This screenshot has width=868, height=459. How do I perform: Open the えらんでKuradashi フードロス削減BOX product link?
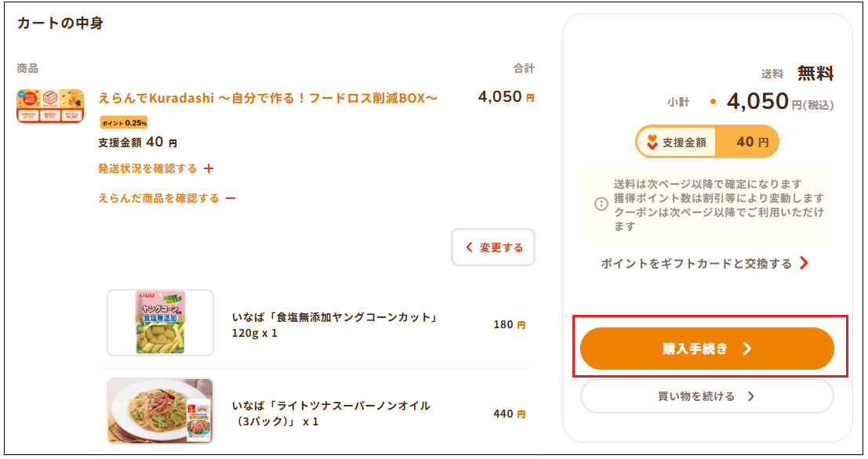tap(267, 98)
